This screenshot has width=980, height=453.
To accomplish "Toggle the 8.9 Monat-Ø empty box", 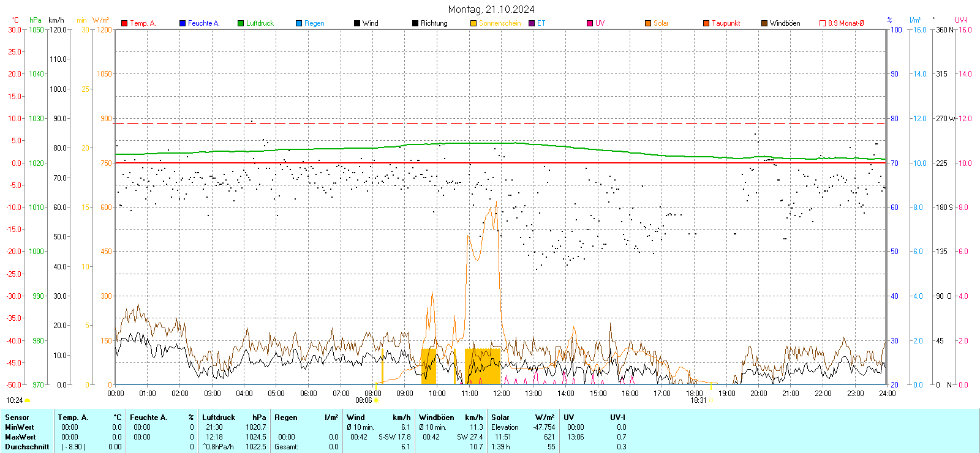I will coord(823,23).
